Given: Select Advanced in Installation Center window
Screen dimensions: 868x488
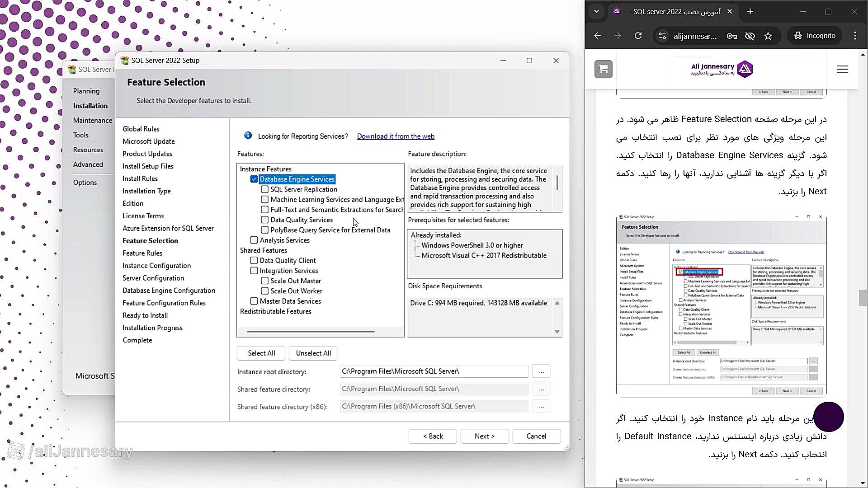Looking at the screenshot, I should [88, 164].
